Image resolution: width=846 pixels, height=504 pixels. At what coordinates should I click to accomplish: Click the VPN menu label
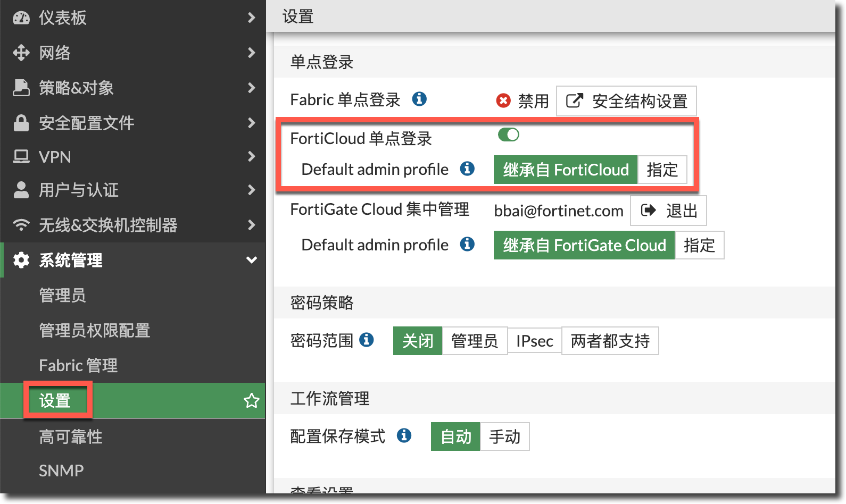coord(55,157)
